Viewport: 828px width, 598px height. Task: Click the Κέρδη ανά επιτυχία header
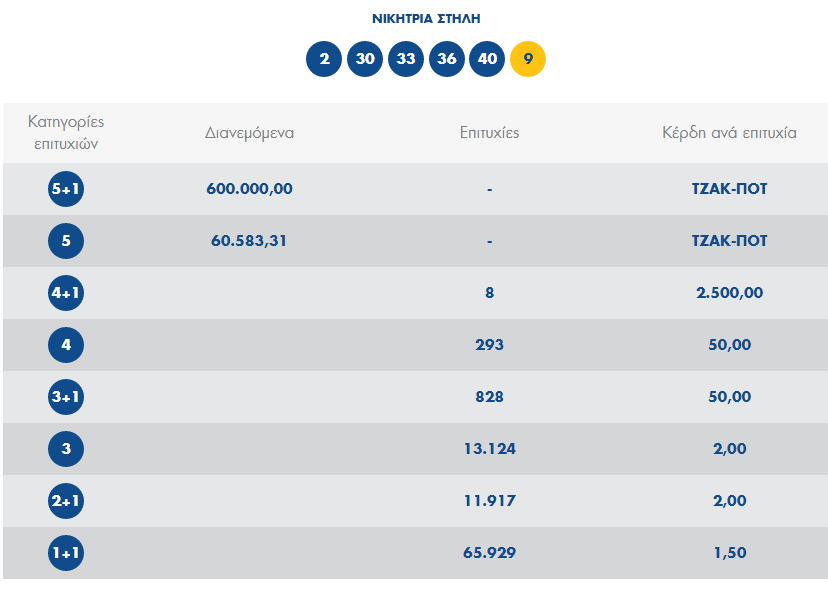(729, 132)
